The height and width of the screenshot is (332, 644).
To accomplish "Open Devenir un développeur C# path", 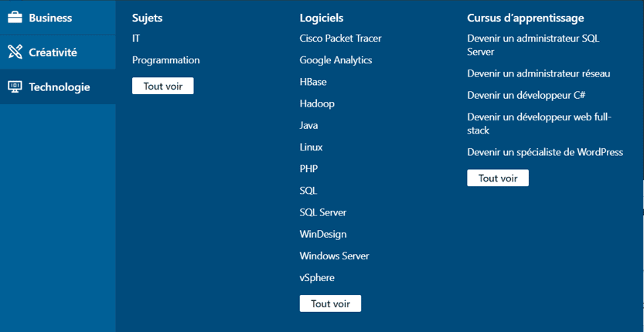I will click(x=526, y=95).
